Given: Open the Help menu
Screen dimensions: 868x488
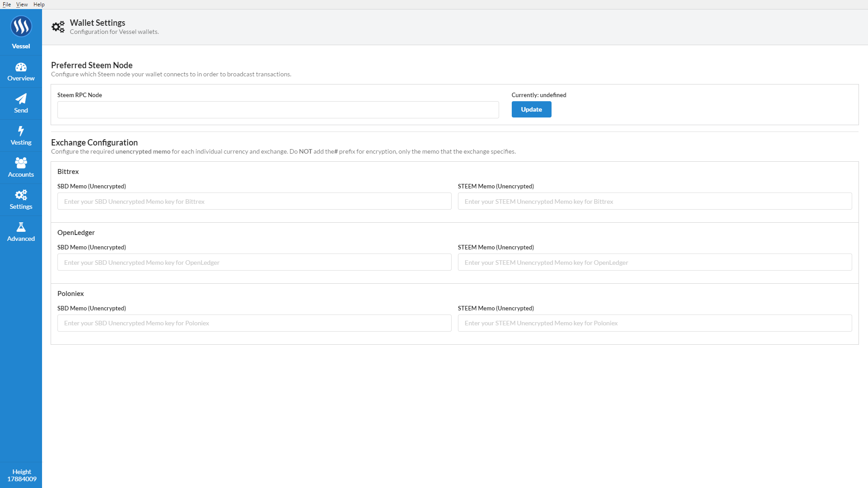Looking at the screenshot, I should pyautogui.click(x=39, y=5).
